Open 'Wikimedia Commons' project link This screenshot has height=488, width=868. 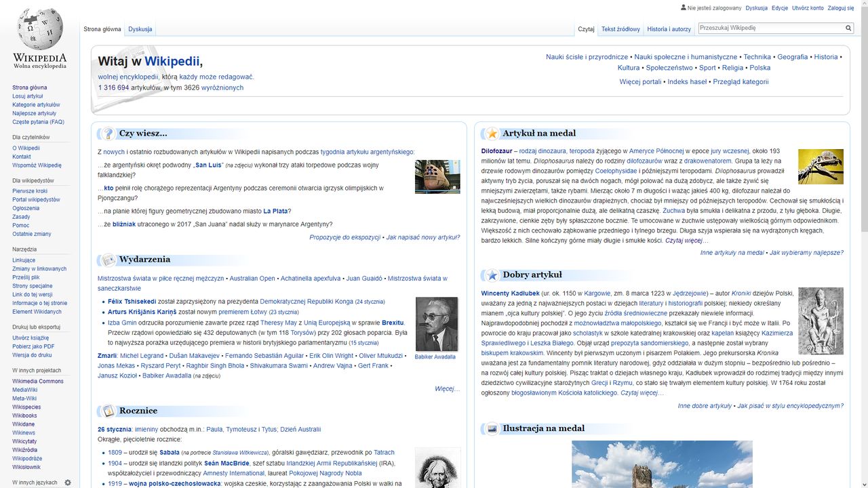[38, 382]
